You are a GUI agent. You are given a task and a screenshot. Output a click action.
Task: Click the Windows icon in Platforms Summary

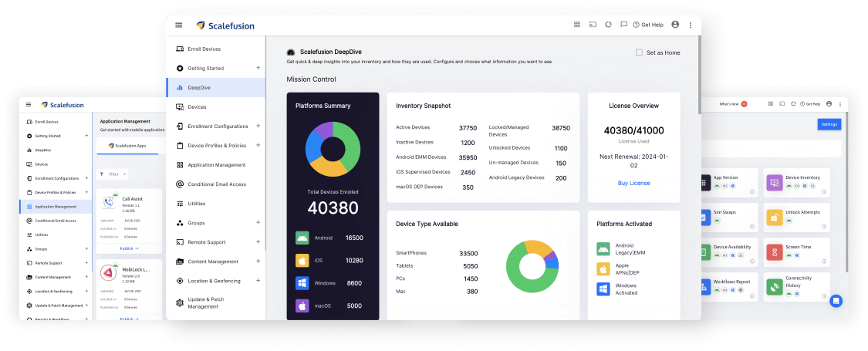[302, 283]
